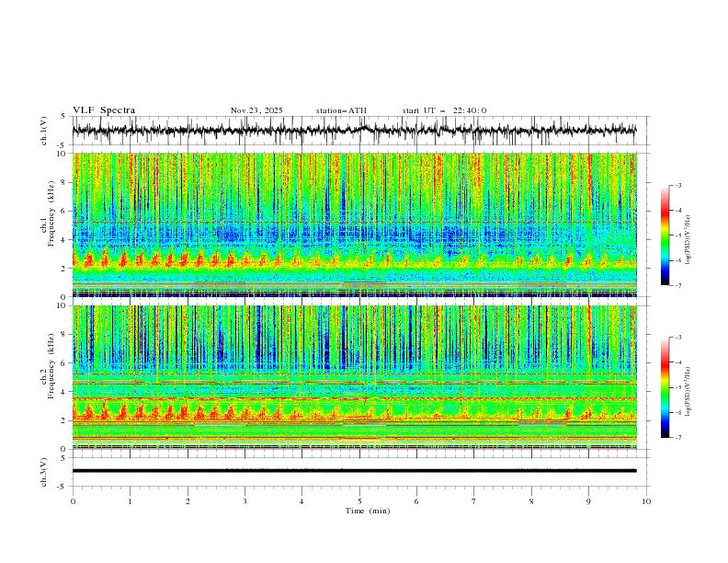Click the color scale bar beside ch.2 spectrogram
728x563 pixels.
(665, 387)
